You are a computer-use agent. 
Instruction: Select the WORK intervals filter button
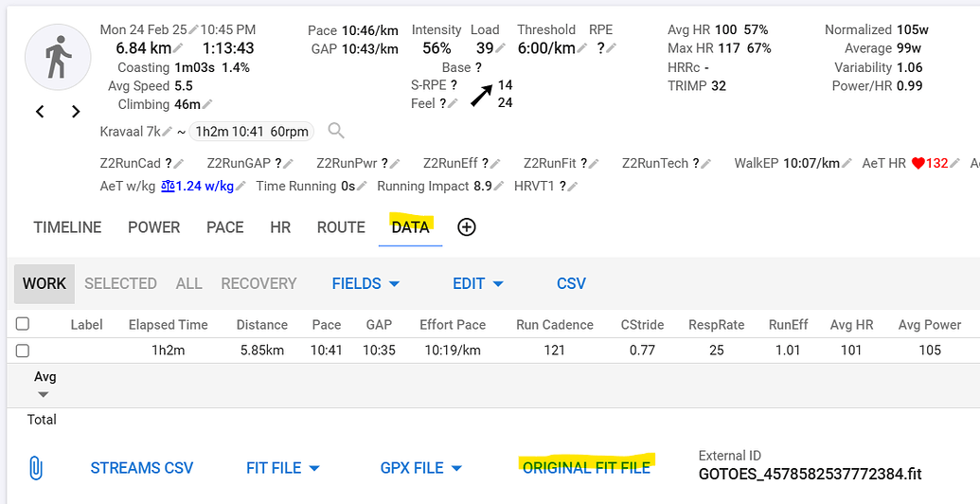45,283
